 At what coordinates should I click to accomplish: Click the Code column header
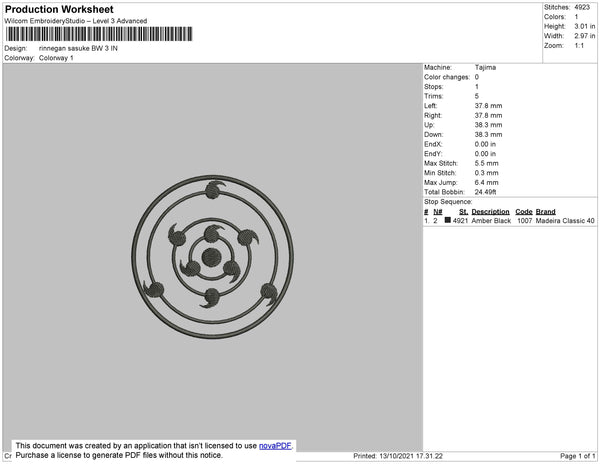[524, 212]
